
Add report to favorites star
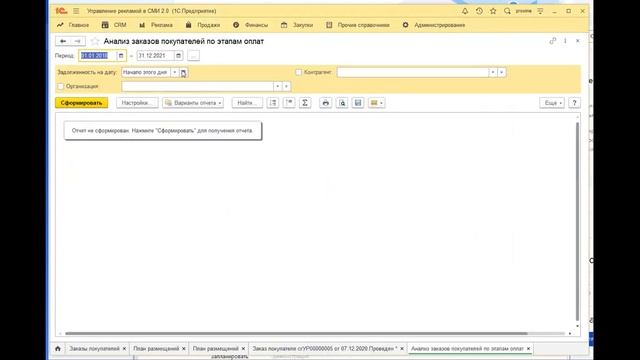[x=95, y=41]
